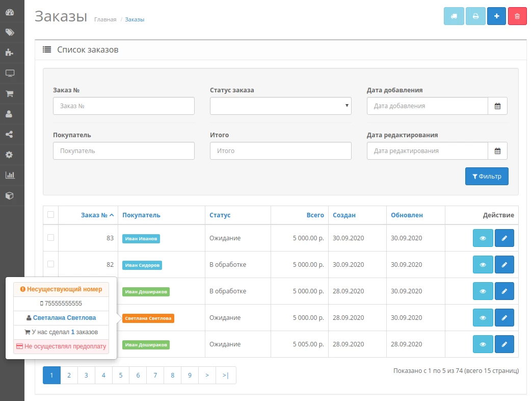Edit order 82 with pencil button

coord(504,264)
